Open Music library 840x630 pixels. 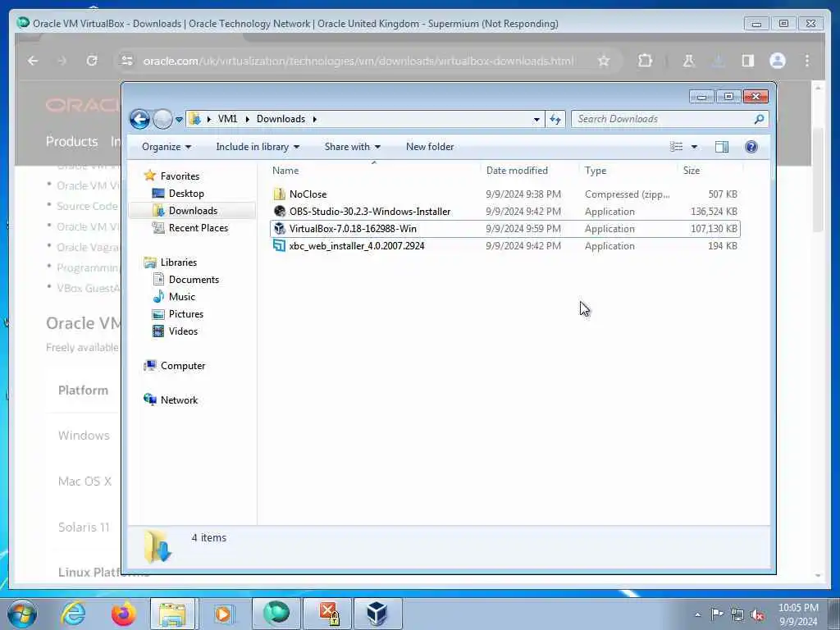(181, 297)
